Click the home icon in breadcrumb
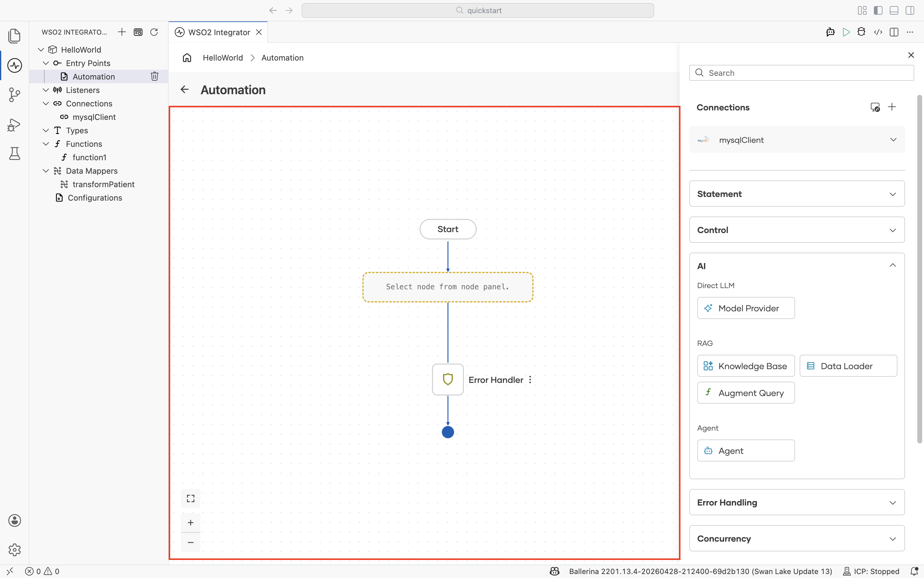 click(x=187, y=58)
